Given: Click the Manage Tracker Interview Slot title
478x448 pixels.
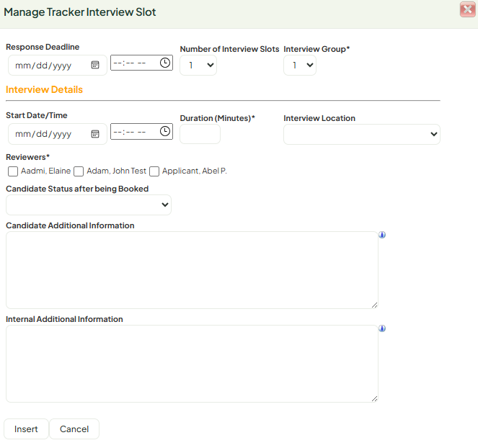Looking at the screenshot, I should (79, 12).
